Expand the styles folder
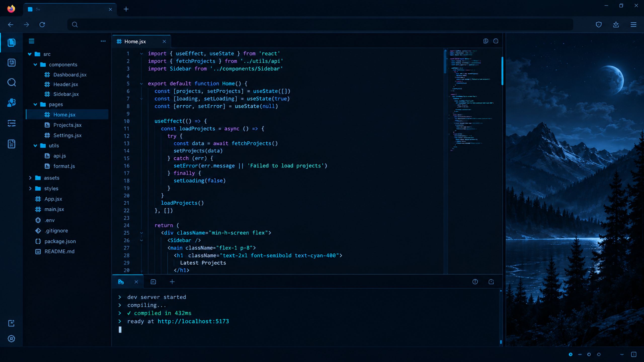The height and width of the screenshot is (362, 644). click(30, 188)
